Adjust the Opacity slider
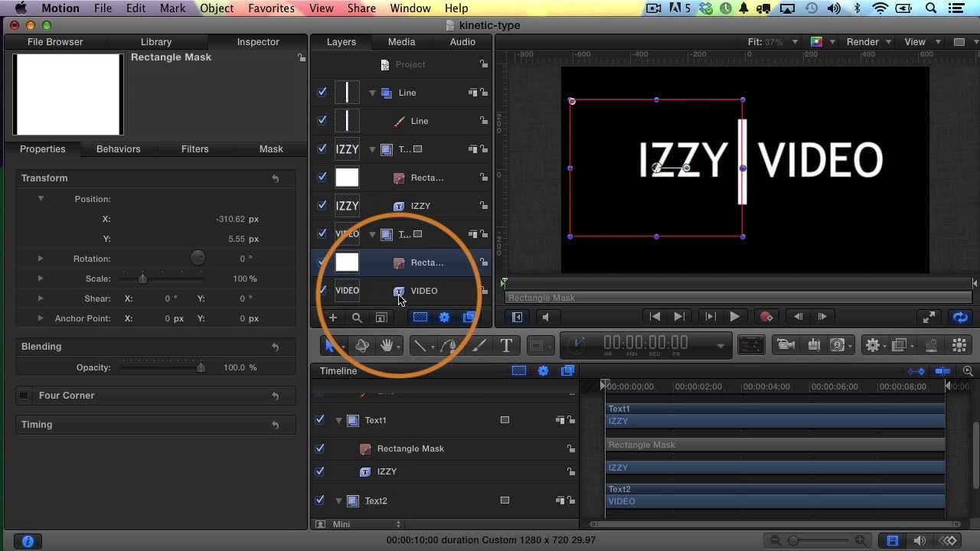Screen dimensions: 980x551 click(161, 367)
